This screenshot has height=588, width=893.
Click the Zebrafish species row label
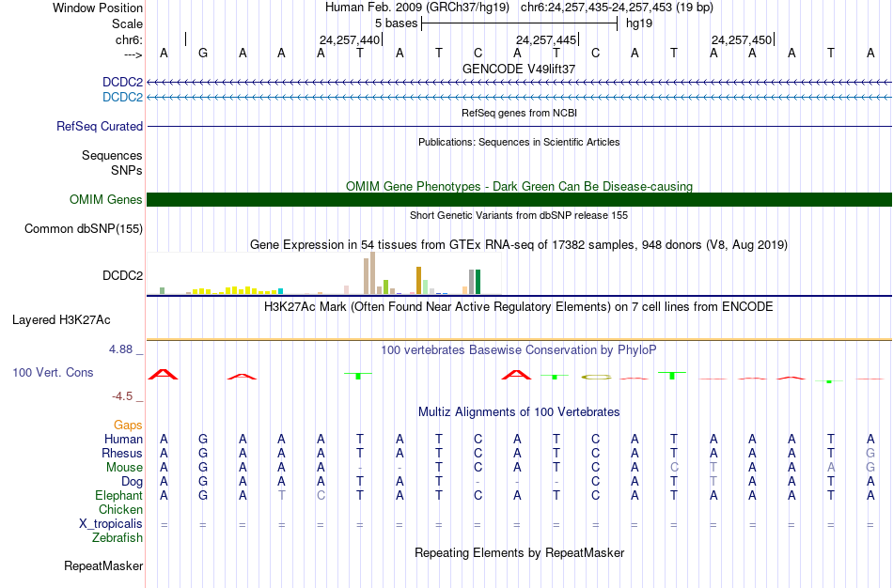(x=117, y=537)
